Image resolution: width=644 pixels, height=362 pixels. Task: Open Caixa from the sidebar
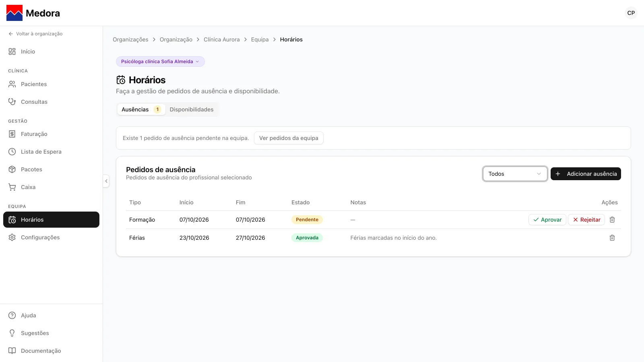click(x=51, y=187)
